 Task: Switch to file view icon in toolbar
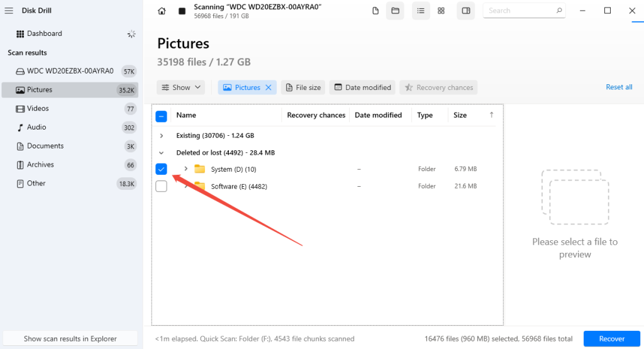pyautogui.click(x=375, y=11)
